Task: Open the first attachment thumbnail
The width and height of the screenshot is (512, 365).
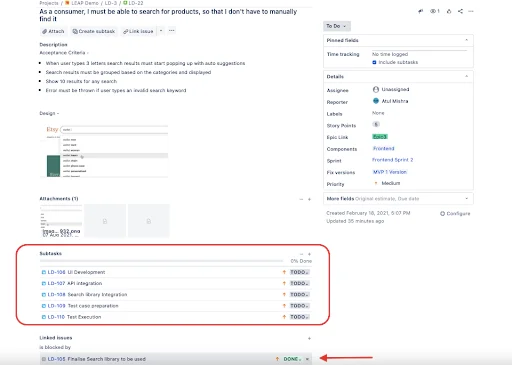Action: (61, 221)
